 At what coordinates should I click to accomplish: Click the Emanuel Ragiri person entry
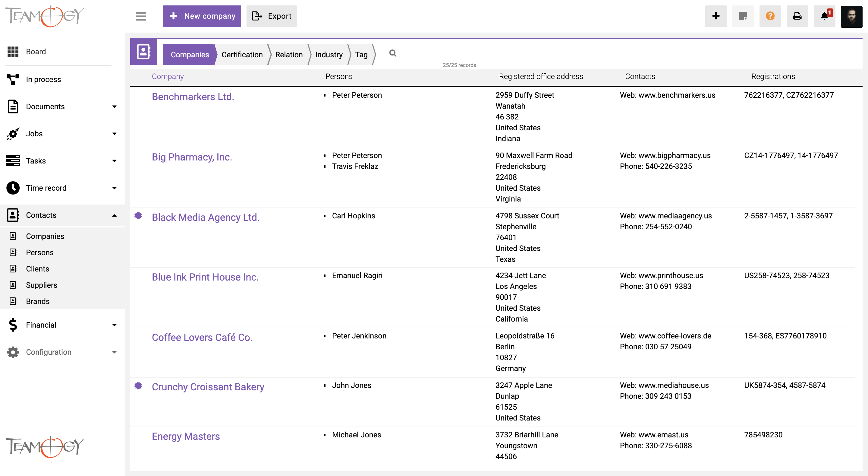coord(357,276)
